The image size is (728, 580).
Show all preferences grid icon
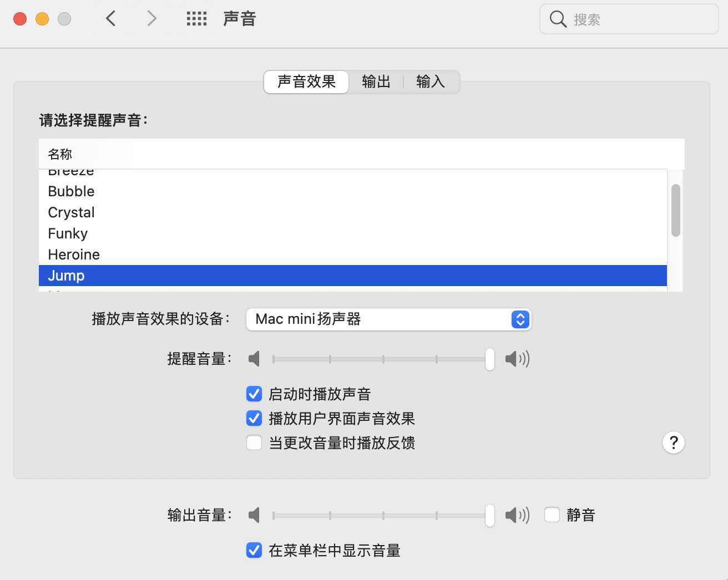tap(196, 19)
